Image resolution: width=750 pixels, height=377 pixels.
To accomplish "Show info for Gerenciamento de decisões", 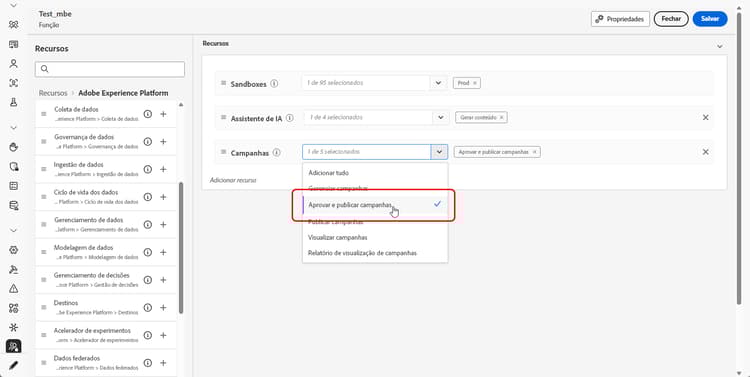I will tap(148, 280).
